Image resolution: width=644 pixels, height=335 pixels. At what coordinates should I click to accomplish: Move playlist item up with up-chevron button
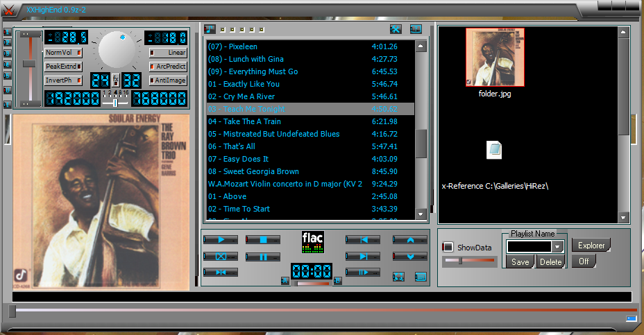tap(410, 240)
